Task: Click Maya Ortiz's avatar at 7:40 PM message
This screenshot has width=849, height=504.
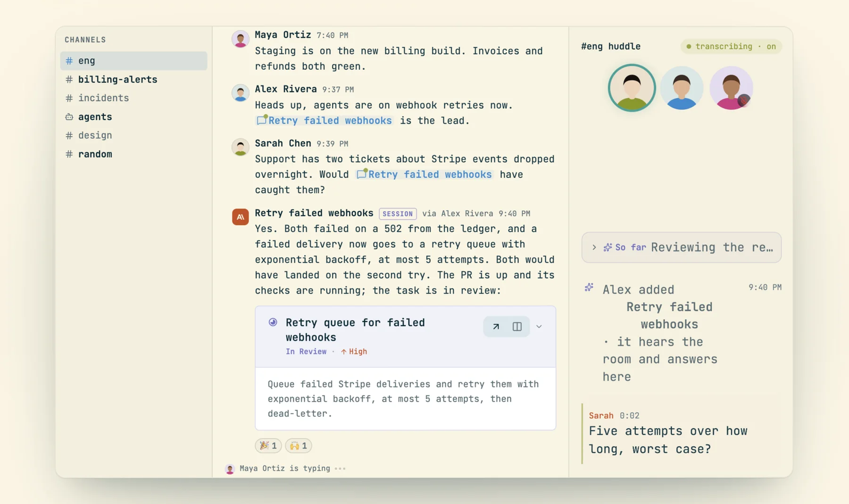Action: point(240,39)
